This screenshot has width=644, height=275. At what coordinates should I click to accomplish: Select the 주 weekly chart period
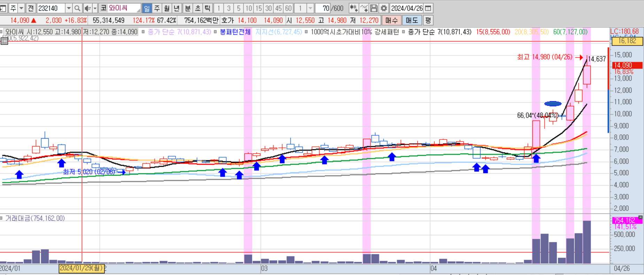click(x=157, y=8)
